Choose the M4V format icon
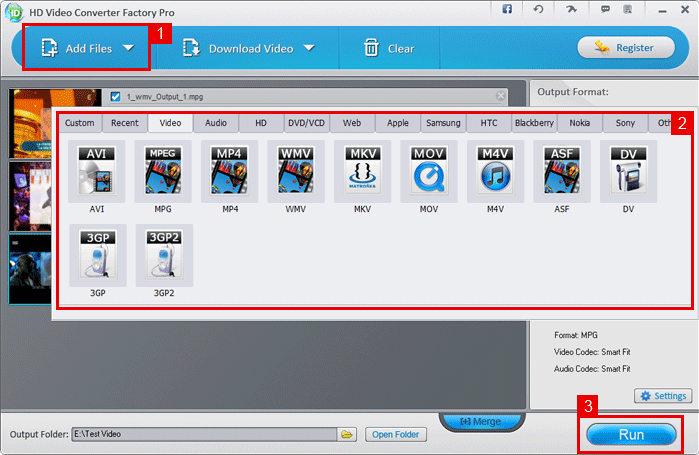The image size is (699, 455). coord(495,170)
